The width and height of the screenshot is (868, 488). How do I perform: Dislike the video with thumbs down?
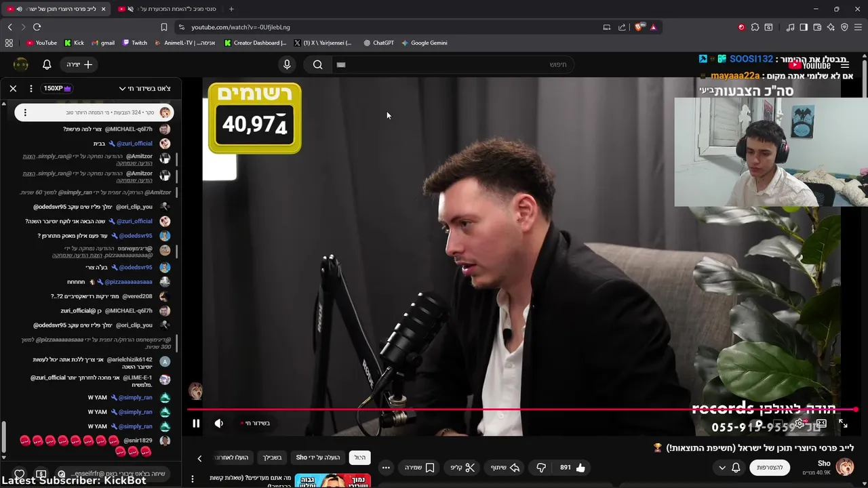[541, 468]
